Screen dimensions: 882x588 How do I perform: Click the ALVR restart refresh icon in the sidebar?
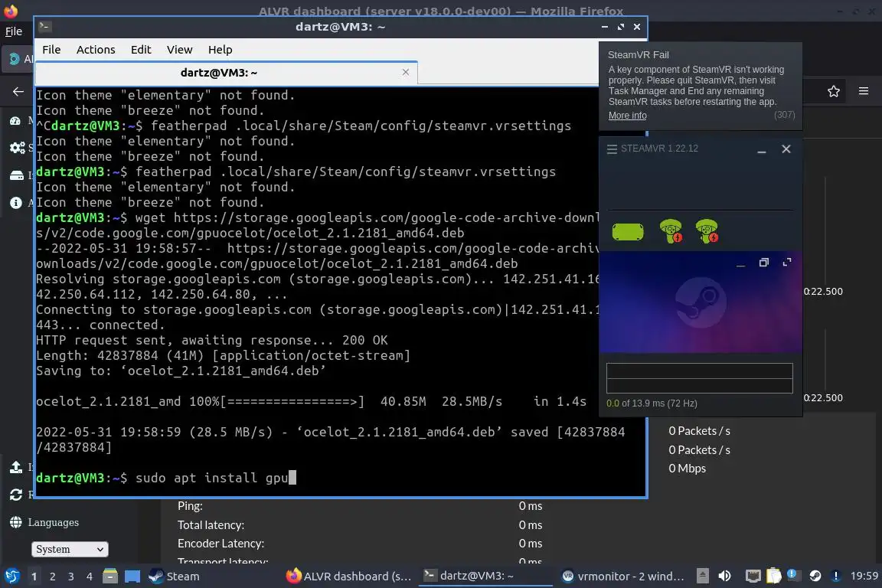pos(16,495)
